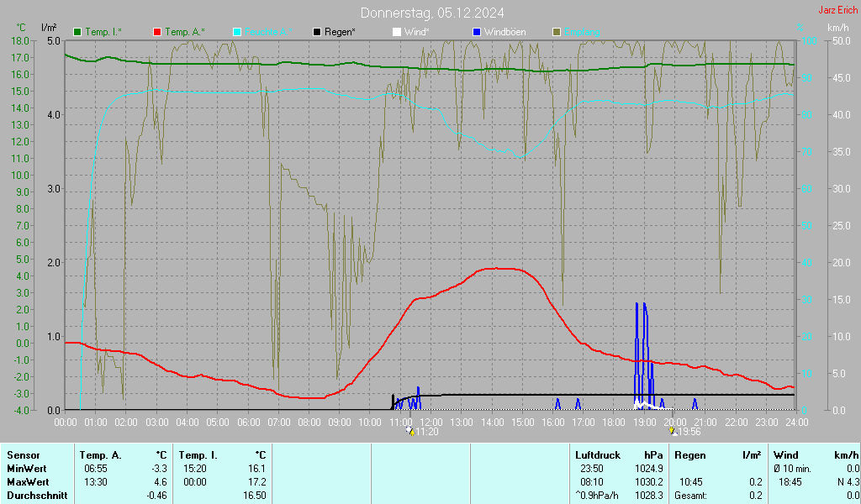This screenshot has height=504, width=861.
Task: Click the '24:00' time axis label
Action: coord(797,423)
